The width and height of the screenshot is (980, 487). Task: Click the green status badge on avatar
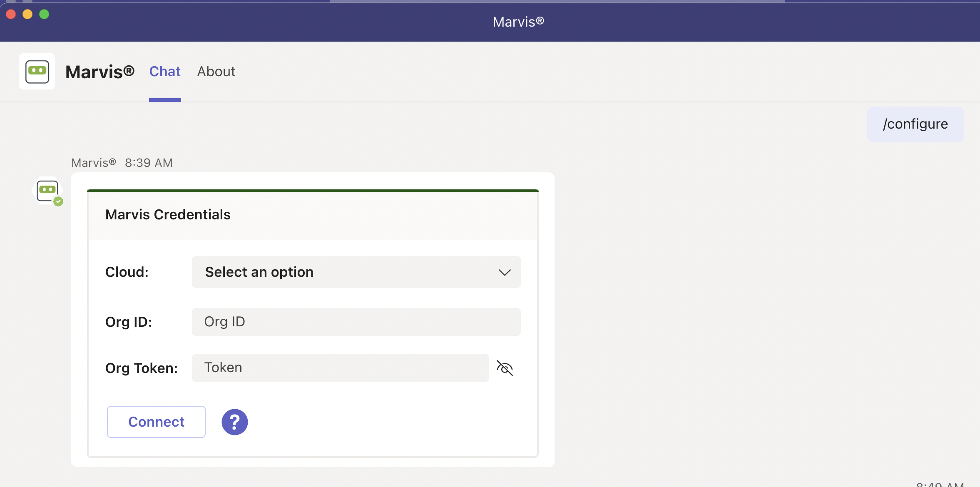58,202
